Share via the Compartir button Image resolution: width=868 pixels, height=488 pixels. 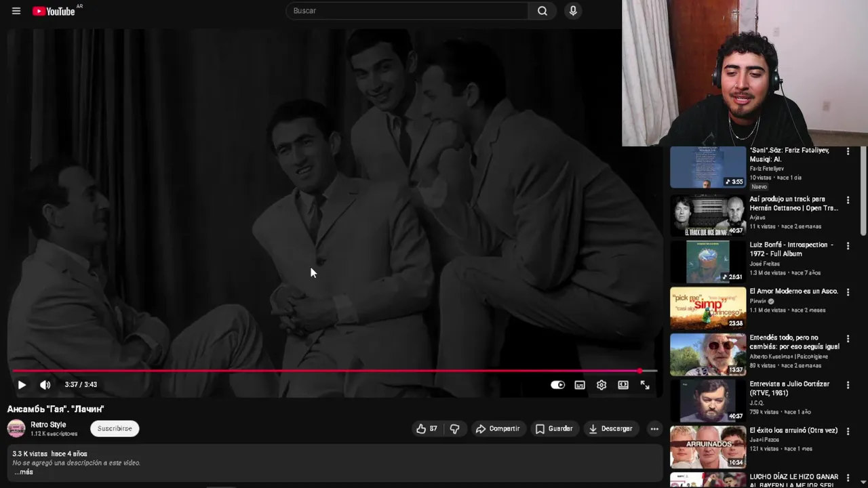[498, 429]
